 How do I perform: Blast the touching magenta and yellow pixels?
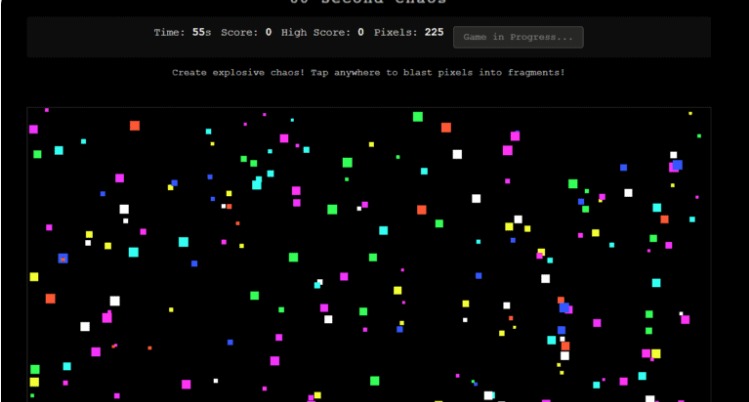651,353
